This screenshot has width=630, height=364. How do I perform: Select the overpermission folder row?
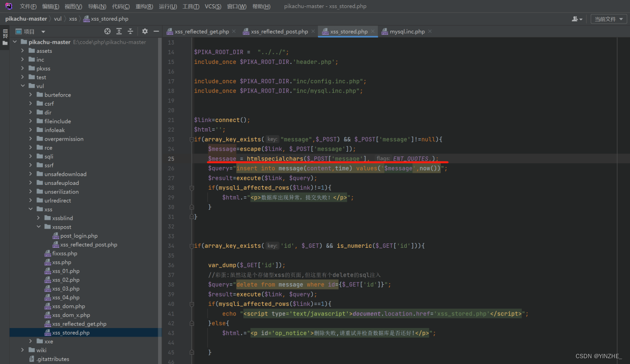point(85,139)
